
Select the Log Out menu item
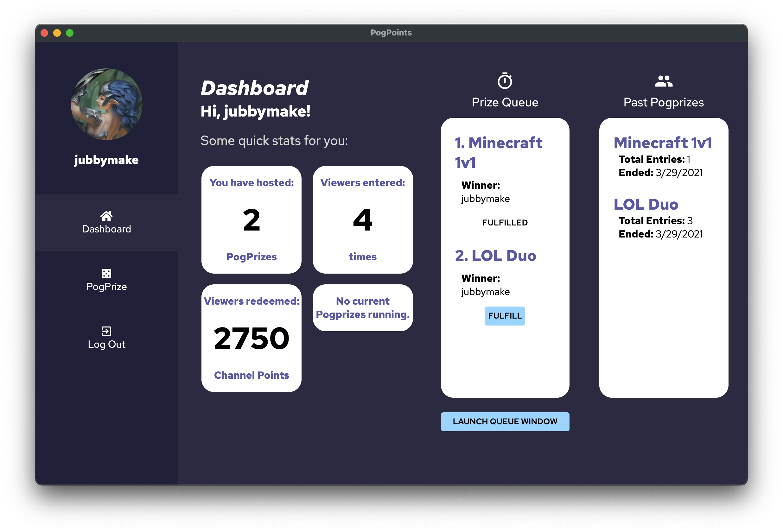point(106,344)
